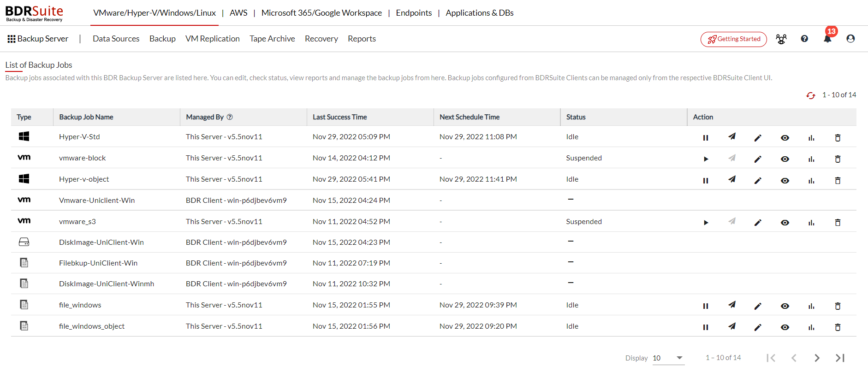Pause the Hyper-v-object backup job
The height and width of the screenshot is (384, 868).
(x=705, y=181)
